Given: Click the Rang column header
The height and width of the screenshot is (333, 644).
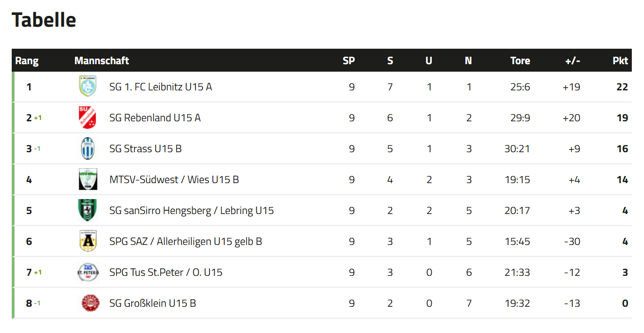Looking at the screenshot, I should [x=27, y=60].
